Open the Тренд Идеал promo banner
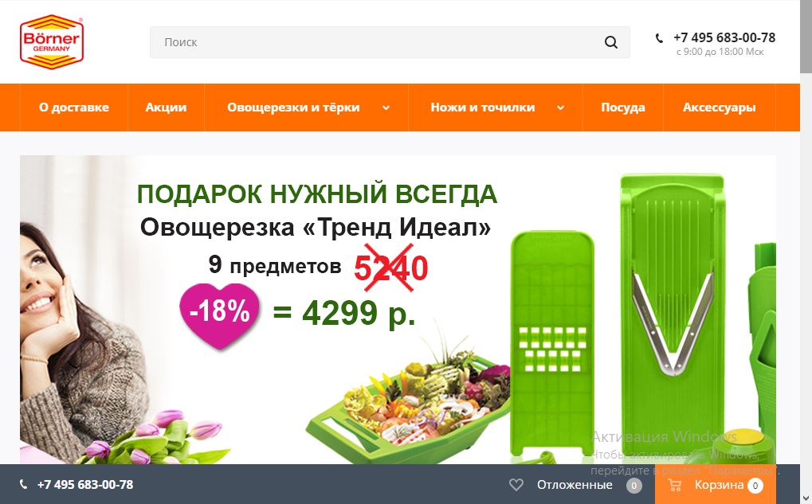This screenshot has height=504, width=812. pos(398,310)
